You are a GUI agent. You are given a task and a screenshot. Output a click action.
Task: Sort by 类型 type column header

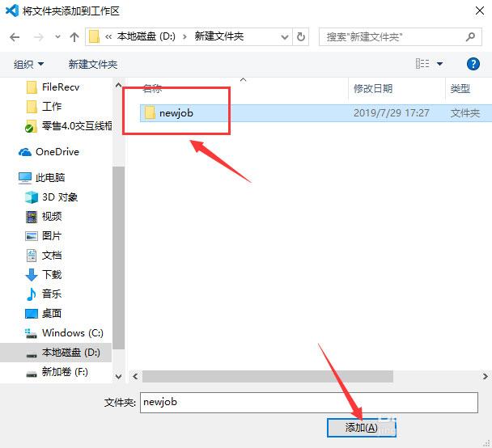pos(460,88)
